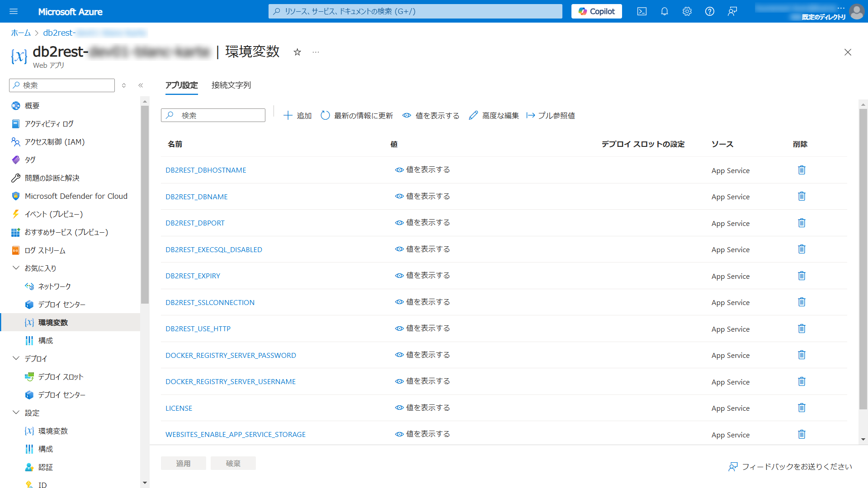This screenshot has width=868, height=488.
Task: Open ログ ストリーム in the sidebar
Action: pos(45,250)
